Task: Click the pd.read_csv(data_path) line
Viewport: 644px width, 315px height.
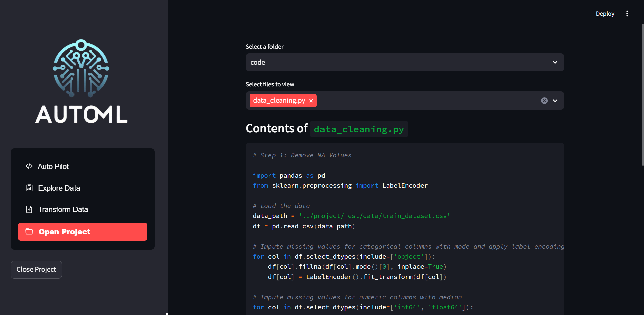Action: pos(304,226)
